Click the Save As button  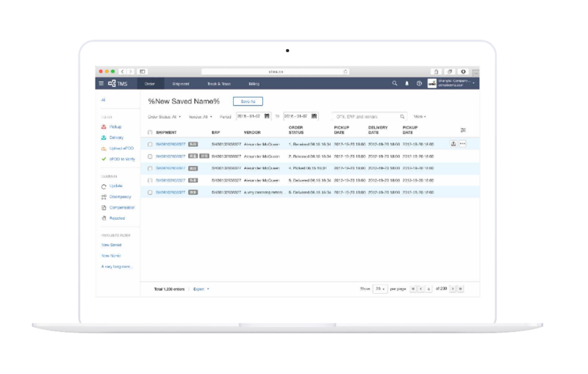pos(248,101)
